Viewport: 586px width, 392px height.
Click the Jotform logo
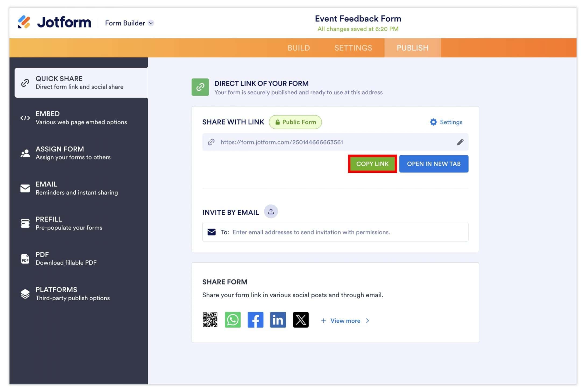pyautogui.click(x=55, y=22)
